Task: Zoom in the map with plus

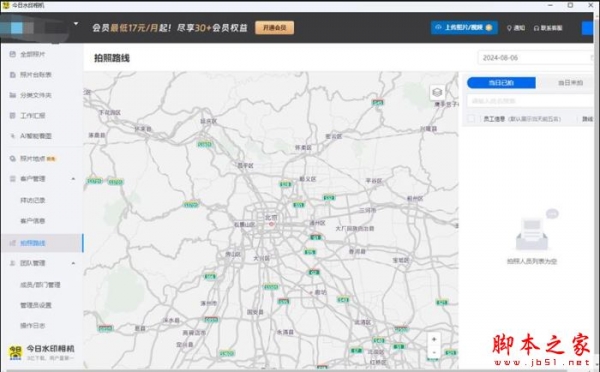Action: pyautogui.click(x=434, y=339)
